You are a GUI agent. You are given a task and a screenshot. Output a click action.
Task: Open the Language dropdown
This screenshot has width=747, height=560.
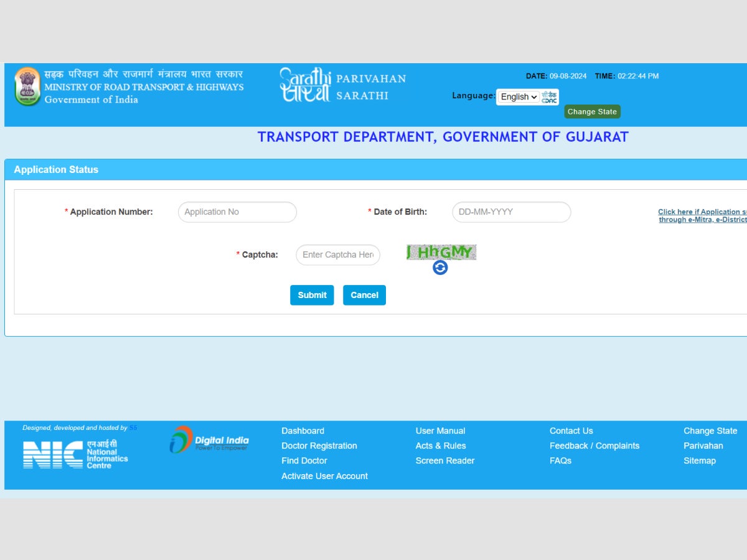pos(518,96)
